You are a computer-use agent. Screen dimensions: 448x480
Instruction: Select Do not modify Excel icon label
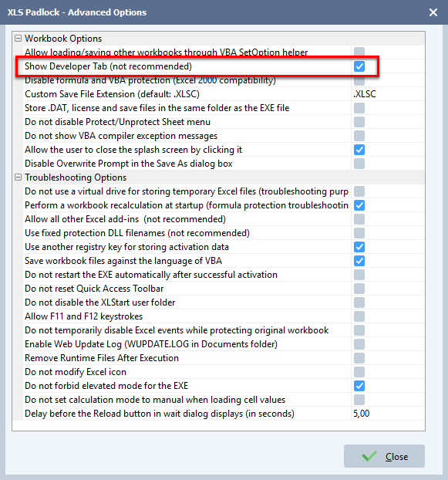pos(76,372)
